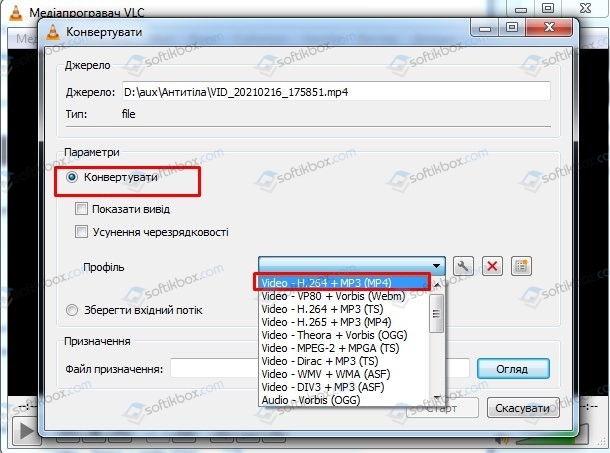This screenshot has height=453, width=610.
Task: Maximize the VLC main window
Action: pos(548,9)
